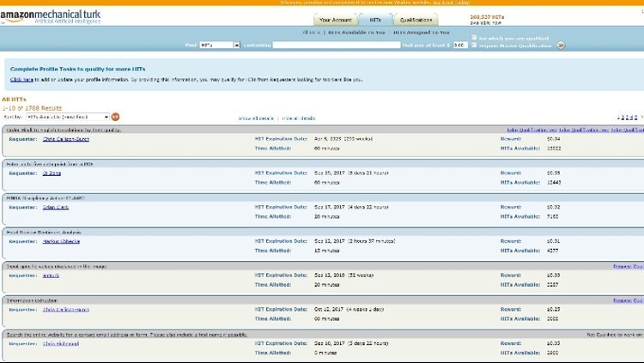Open the Information extraction HIT title
Viewport: 644px width, 363px height.
click(32, 300)
